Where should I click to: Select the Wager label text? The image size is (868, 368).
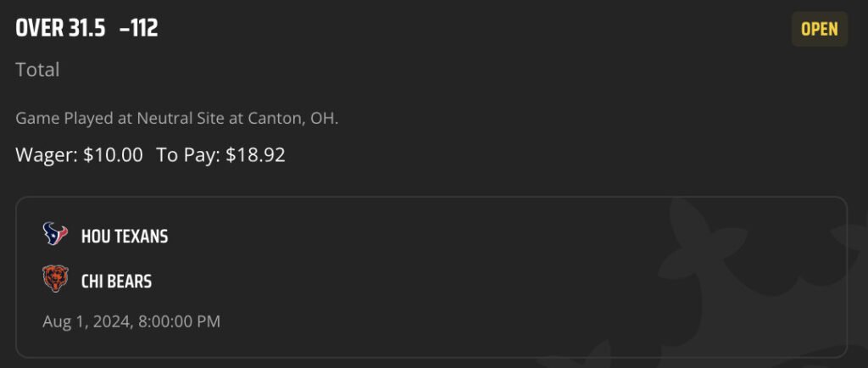[47, 155]
